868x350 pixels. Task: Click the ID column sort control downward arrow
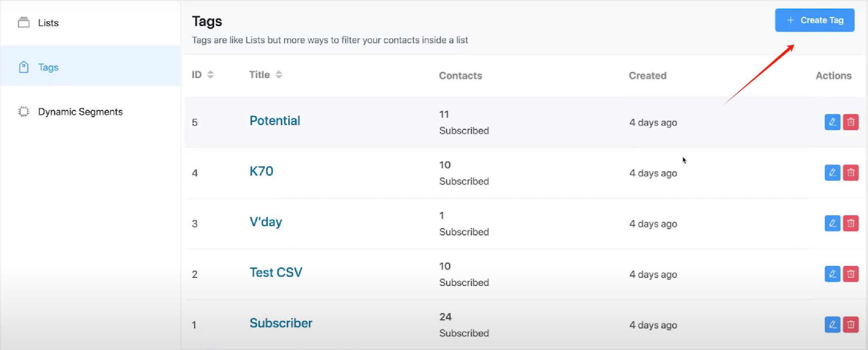point(211,76)
